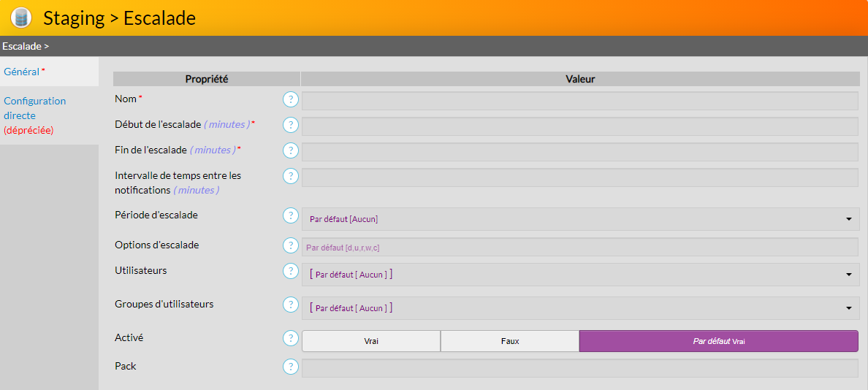
Task: Open help icon for Fin de l'escalade
Action: 291,150
